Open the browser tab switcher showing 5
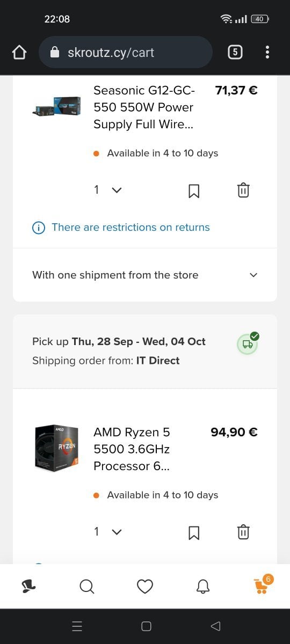The width and height of the screenshot is (290, 644). [235, 52]
